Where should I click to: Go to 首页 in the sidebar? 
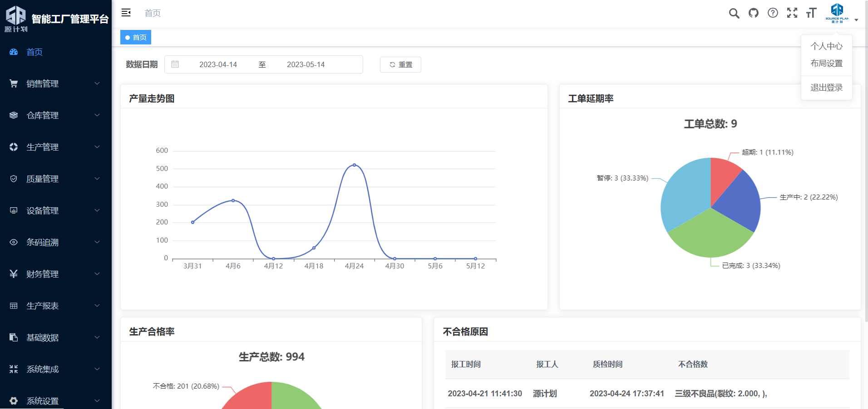35,52
